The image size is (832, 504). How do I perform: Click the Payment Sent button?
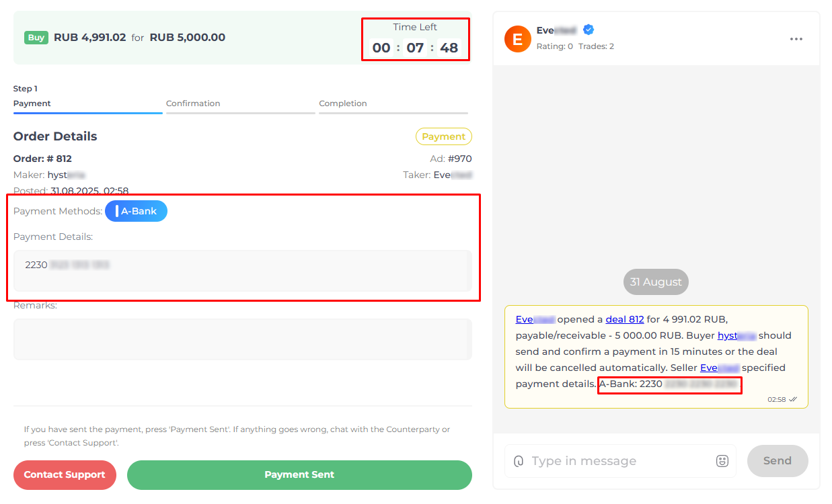tap(299, 474)
